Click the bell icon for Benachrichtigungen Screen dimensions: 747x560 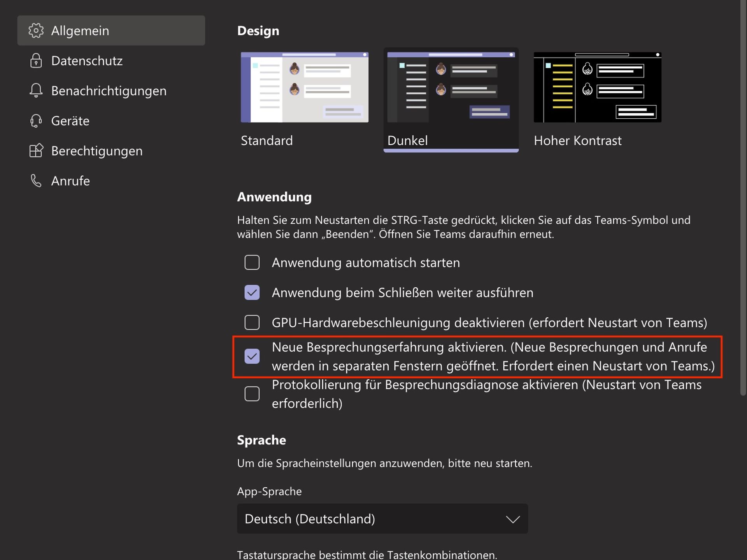[x=36, y=91]
